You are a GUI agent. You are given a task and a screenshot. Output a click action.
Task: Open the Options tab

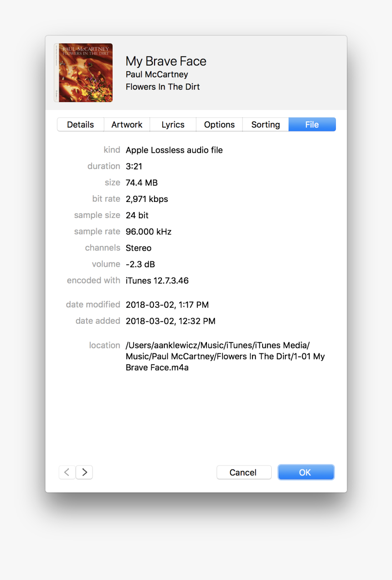point(219,124)
